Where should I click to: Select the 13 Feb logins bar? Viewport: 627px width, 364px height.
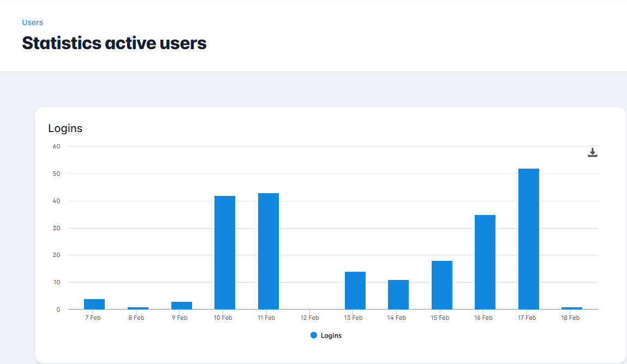(355, 290)
